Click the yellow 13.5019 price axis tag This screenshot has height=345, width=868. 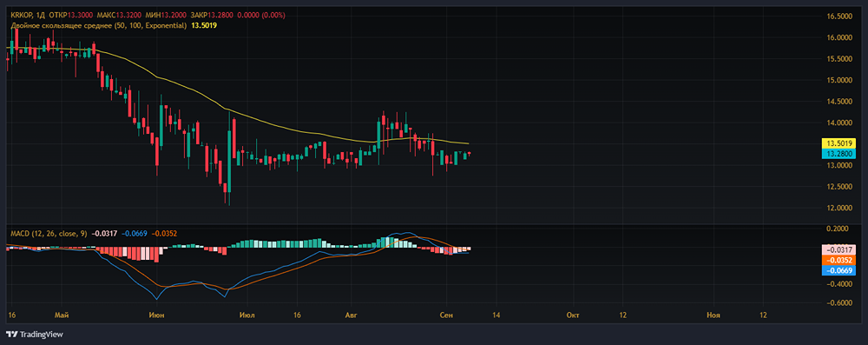click(x=839, y=143)
